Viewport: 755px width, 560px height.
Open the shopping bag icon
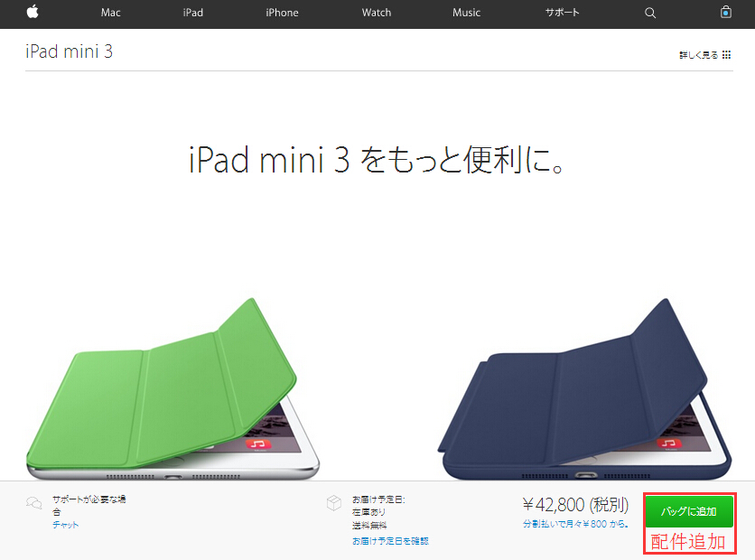[x=725, y=12]
